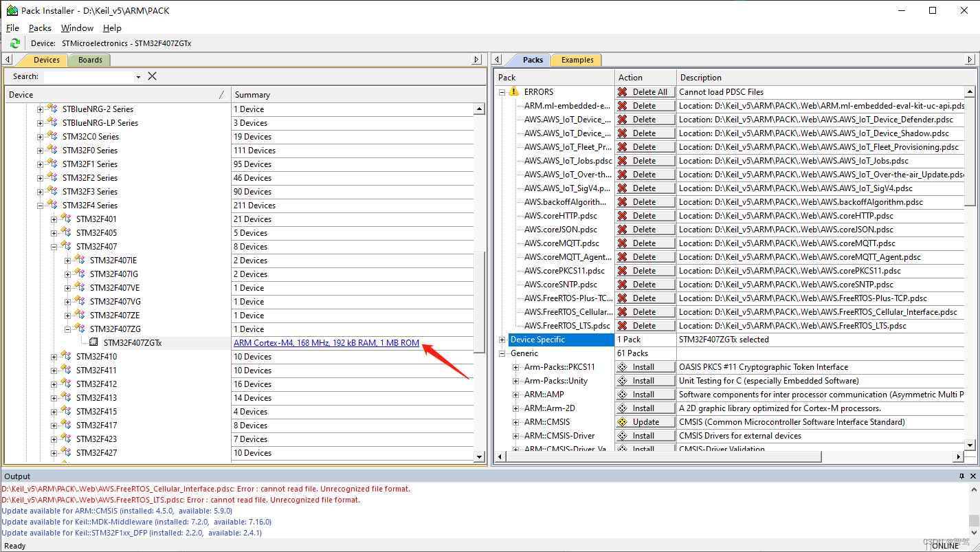The image size is (980, 552).
Task: Click the Packs list horizontal scrollbar thumb
Action: [663, 456]
